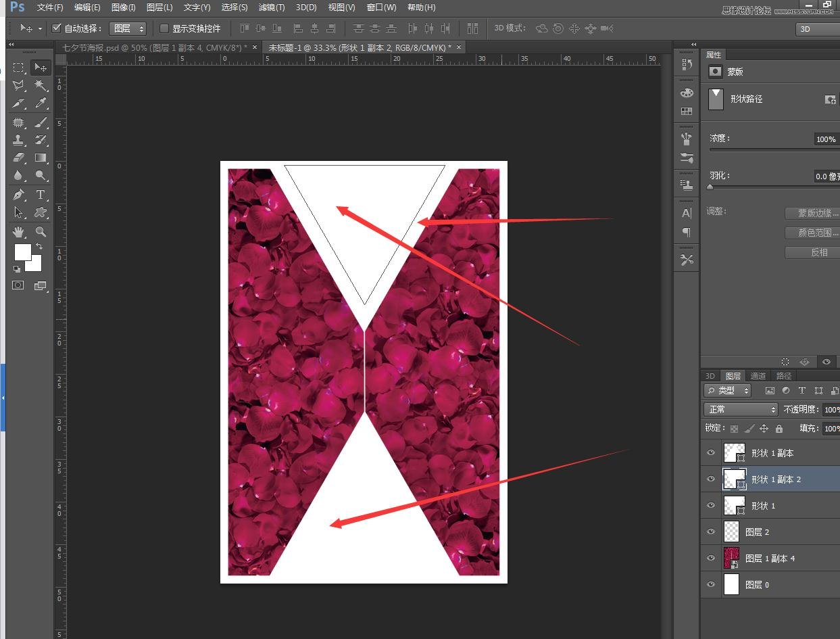Hide the 图层 2 layer
The width and height of the screenshot is (840, 639).
click(711, 531)
